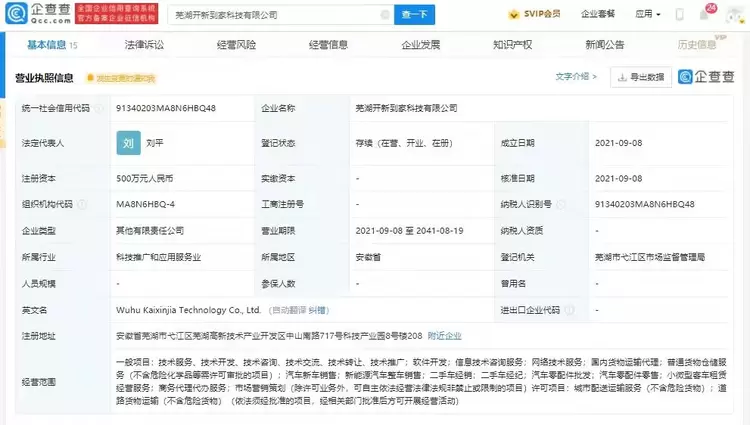
Task: Click the help icon beside 进出口企业代码
Action: pos(569,310)
